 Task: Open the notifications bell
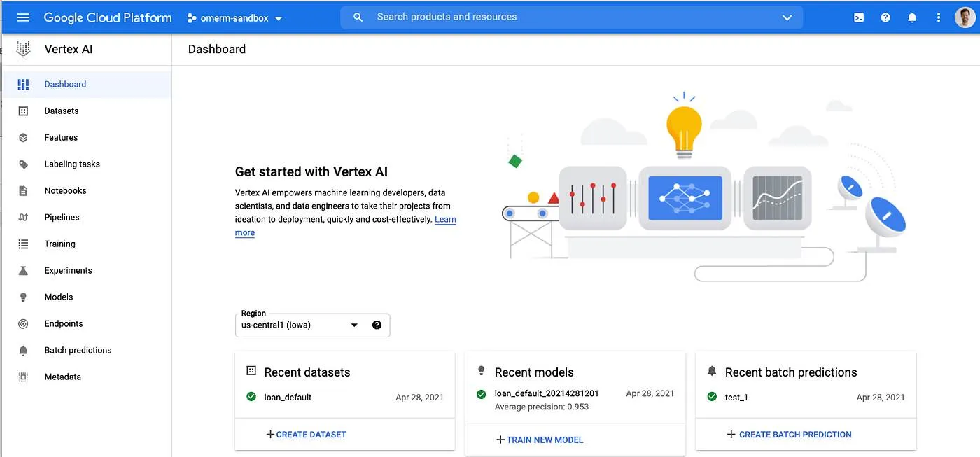coord(912,17)
